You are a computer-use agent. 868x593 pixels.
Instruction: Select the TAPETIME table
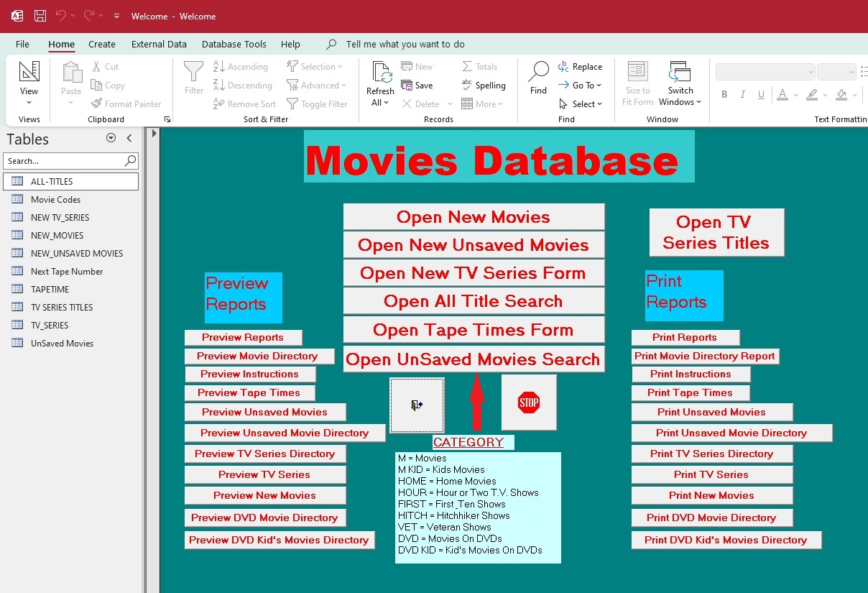point(71,289)
